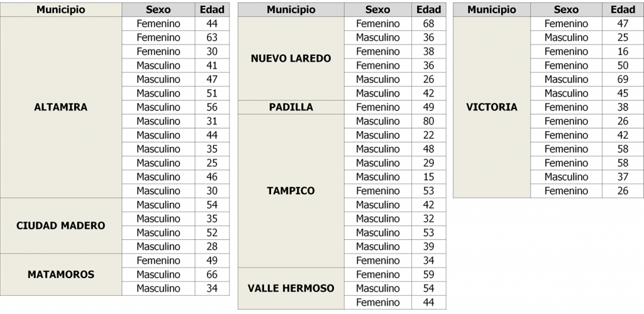The width and height of the screenshot is (644, 314).
Task: Select age 66 in the MATAMOROS rows
Action: (212, 274)
